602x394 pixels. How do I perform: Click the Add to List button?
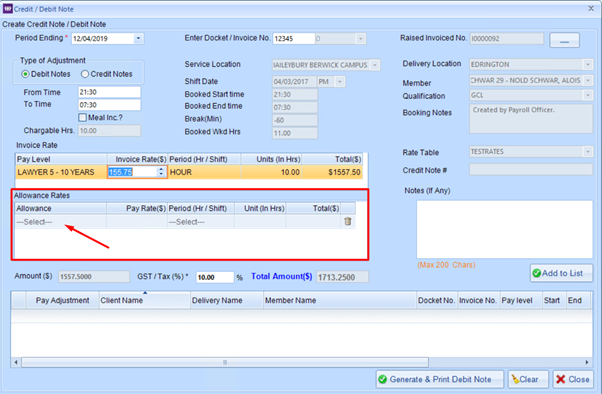pyautogui.click(x=561, y=273)
